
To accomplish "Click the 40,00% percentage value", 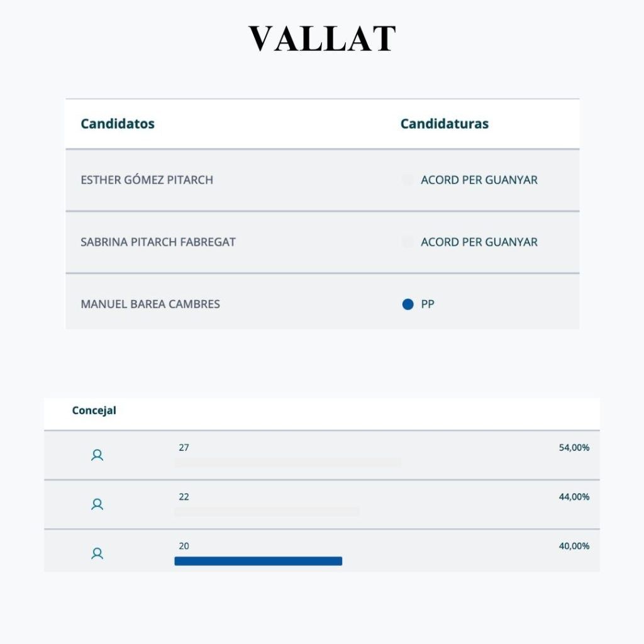I will point(574,546).
